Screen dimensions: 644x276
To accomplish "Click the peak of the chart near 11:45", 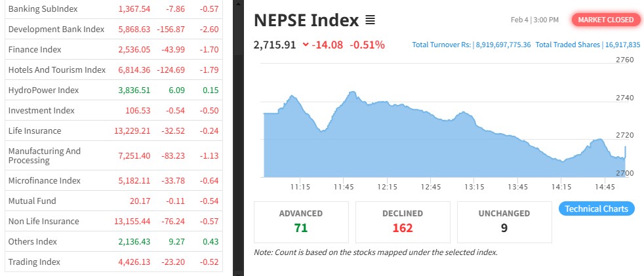I will pos(352,92).
